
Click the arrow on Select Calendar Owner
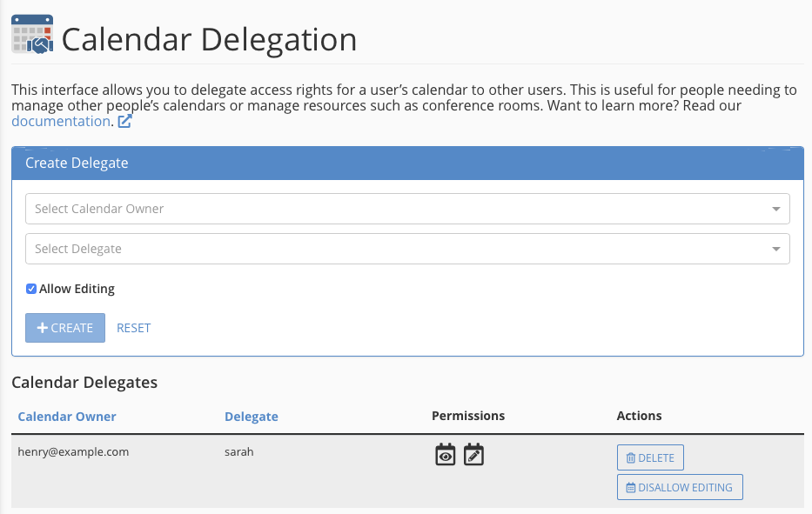775,209
